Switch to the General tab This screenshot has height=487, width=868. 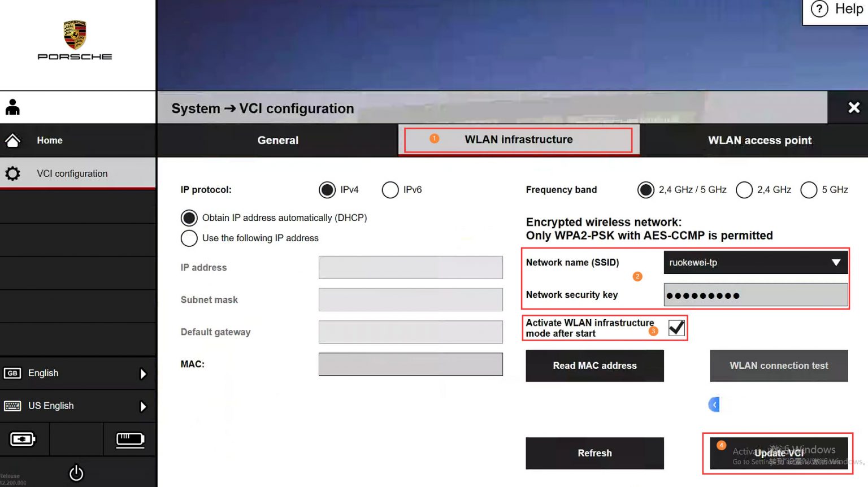(277, 140)
